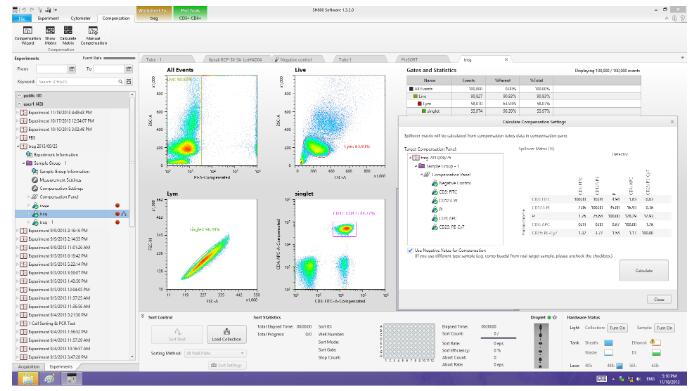This screenshot has height=391, width=700.
Task: Open File Explorer from the taskbar
Action: [x=28, y=379]
